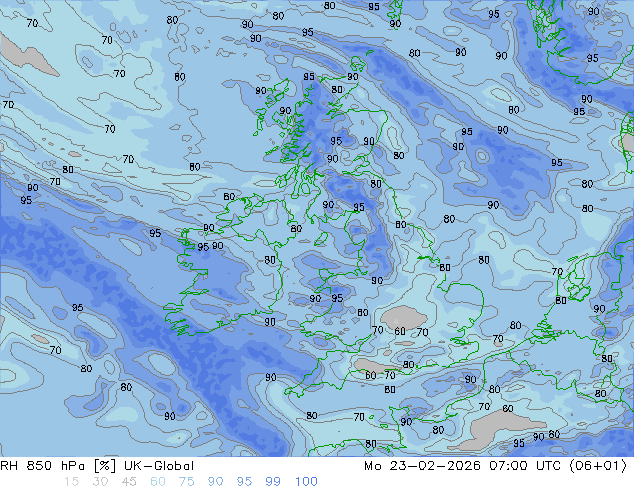The image size is (634, 490).
Task: Select the legend value '90' in bottom color scale
Action: pyautogui.click(x=215, y=482)
